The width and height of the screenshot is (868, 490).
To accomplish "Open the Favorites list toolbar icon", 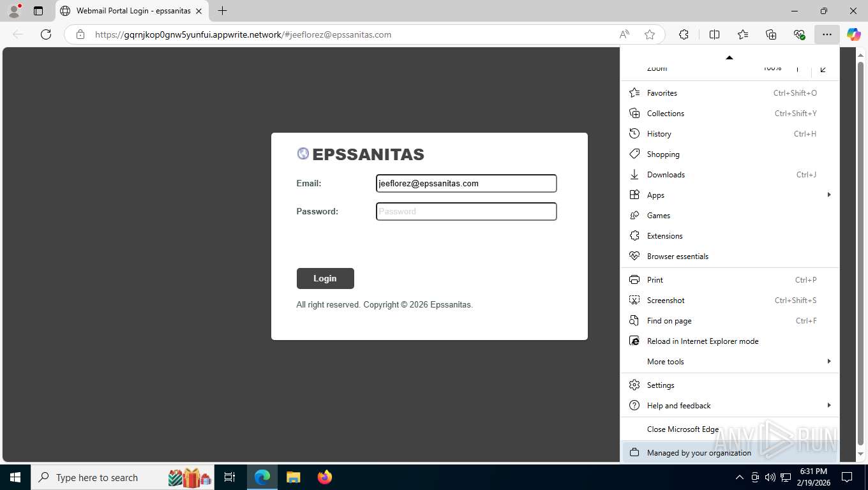I will (x=743, y=34).
